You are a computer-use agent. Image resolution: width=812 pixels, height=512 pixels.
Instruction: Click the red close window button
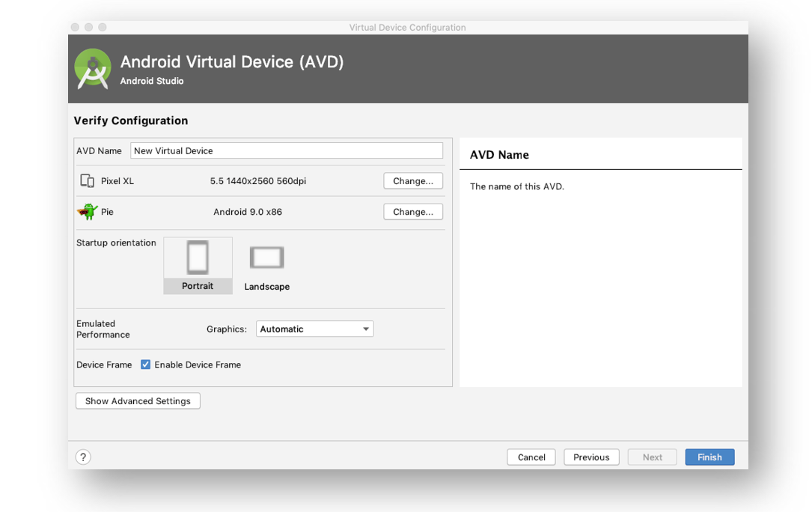[75, 27]
